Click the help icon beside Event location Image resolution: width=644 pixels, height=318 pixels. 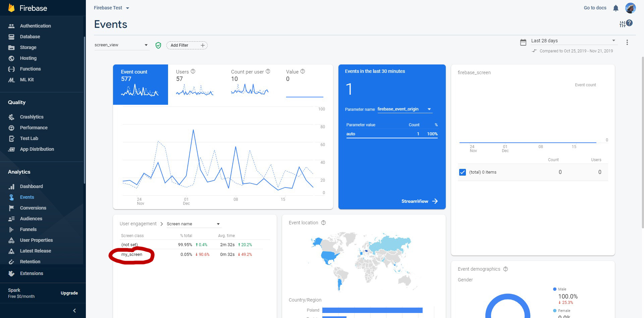point(323,223)
